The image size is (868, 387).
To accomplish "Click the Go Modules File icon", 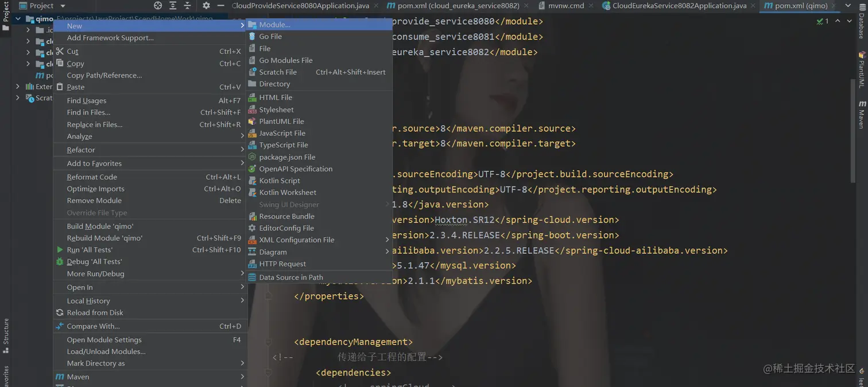I will click(252, 60).
